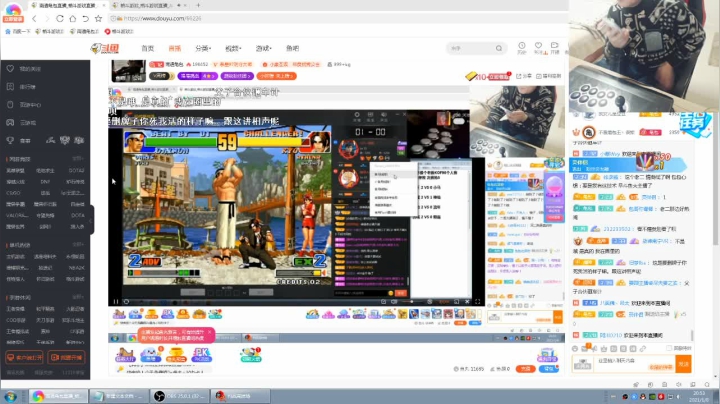720x404 pixels.
Task: Open the trophy events icon in the sidebar
Action: [10, 140]
